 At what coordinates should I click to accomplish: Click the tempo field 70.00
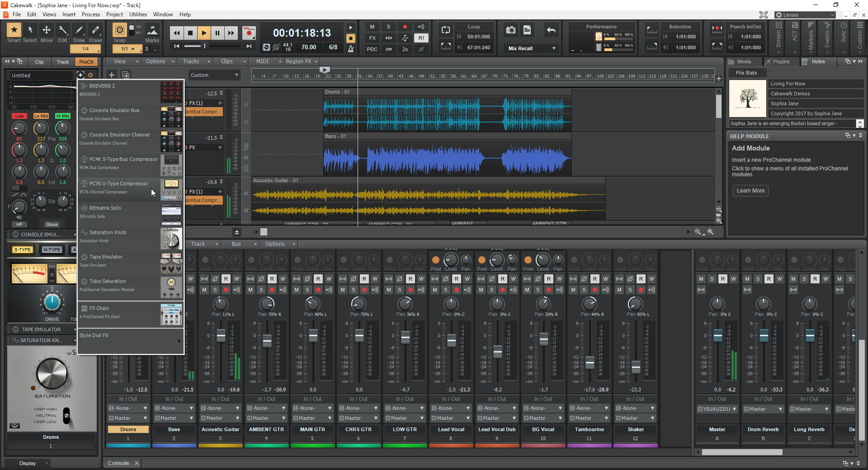309,47
